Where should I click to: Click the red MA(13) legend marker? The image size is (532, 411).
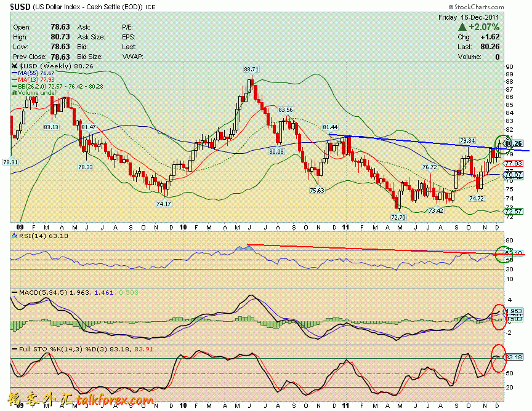[x=15, y=80]
